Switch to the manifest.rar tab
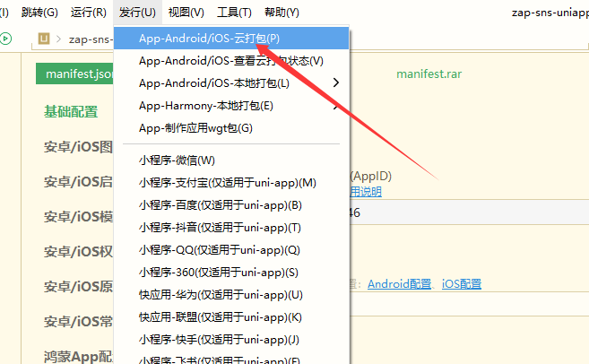Viewport: 589px width, 364px height. (429, 74)
